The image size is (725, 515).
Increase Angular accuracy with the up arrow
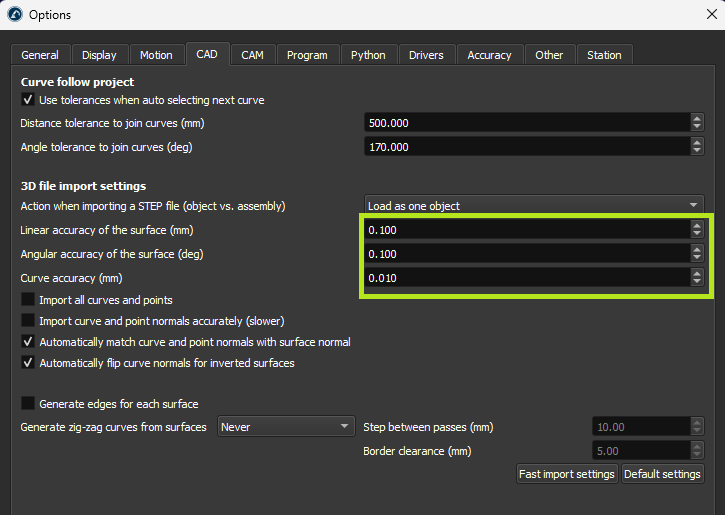tap(697, 249)
